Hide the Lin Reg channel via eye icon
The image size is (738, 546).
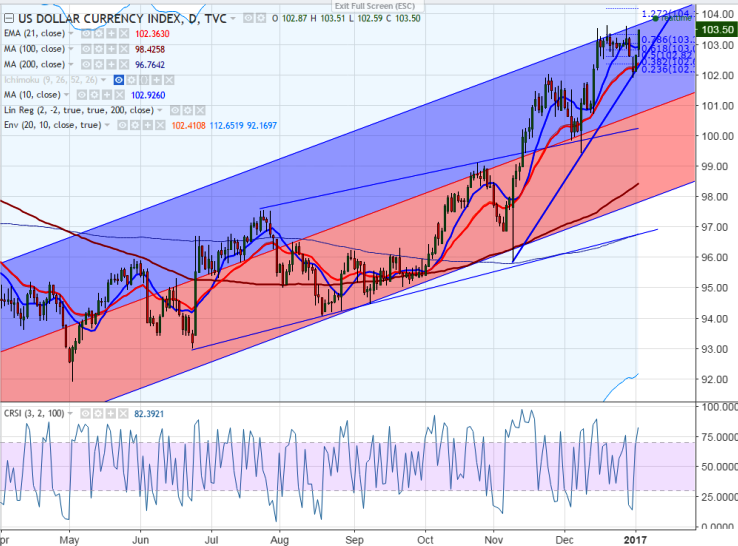click(x=175, y=111)
